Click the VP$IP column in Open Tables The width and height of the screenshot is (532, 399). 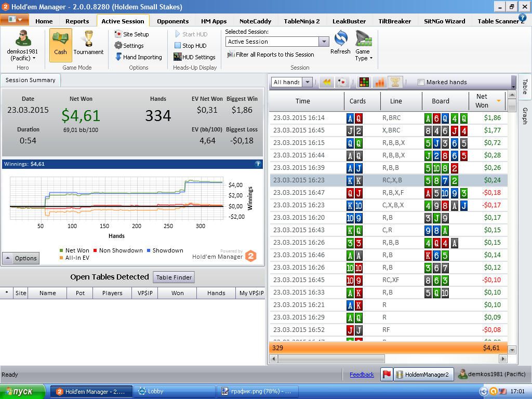tap(145, 293)
